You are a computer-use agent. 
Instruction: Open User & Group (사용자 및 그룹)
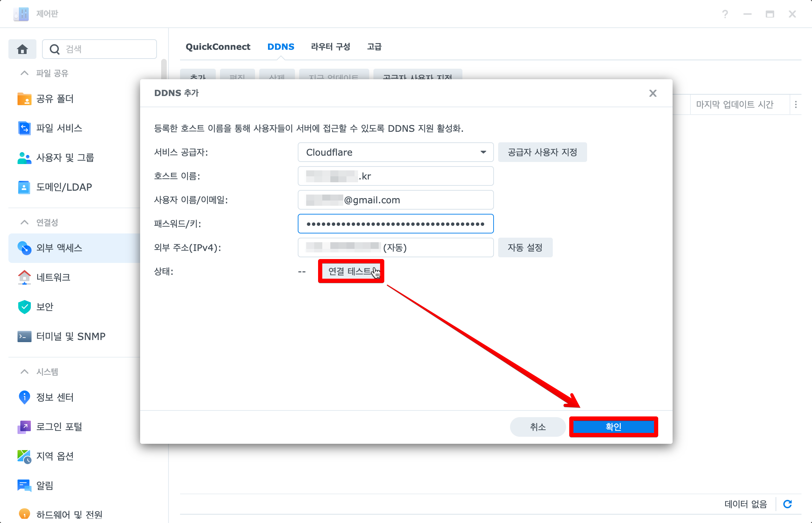pos(65,158)
